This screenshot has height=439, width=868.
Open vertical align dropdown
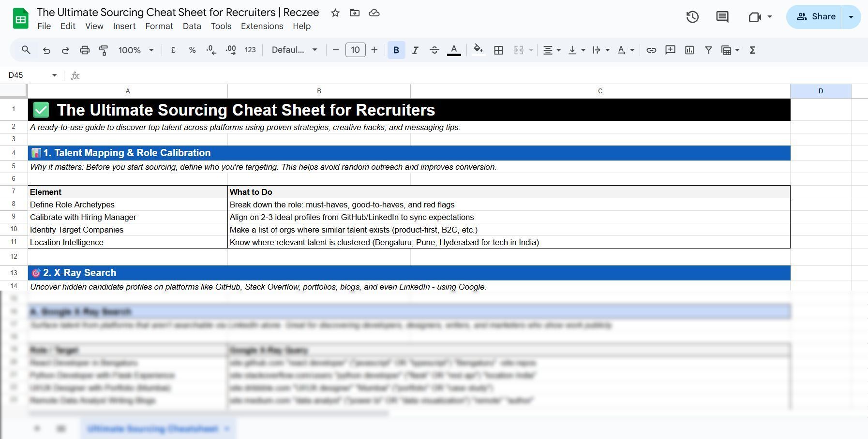coord(576,50)
